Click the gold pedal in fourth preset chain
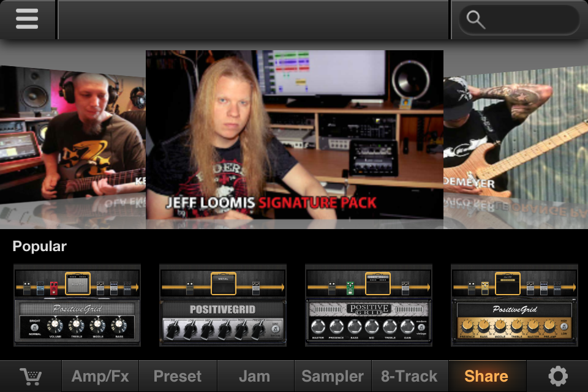This screenshot has width=588, height=392. click(x=485, y=288)
